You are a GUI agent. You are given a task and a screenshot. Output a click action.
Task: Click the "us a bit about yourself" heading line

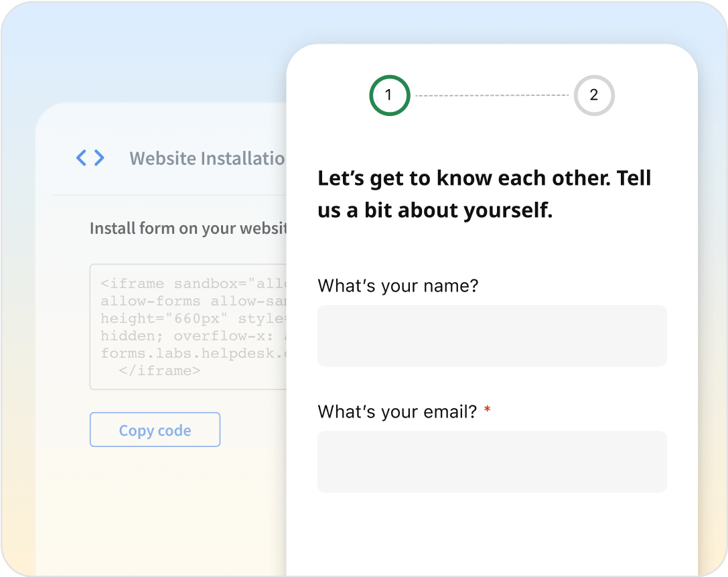pos(435,210)
